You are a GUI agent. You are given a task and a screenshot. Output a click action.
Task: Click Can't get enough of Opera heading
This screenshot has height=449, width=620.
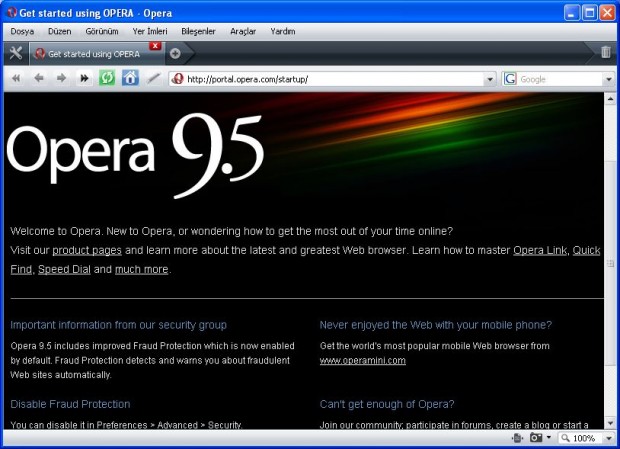(x=387, y=404)
